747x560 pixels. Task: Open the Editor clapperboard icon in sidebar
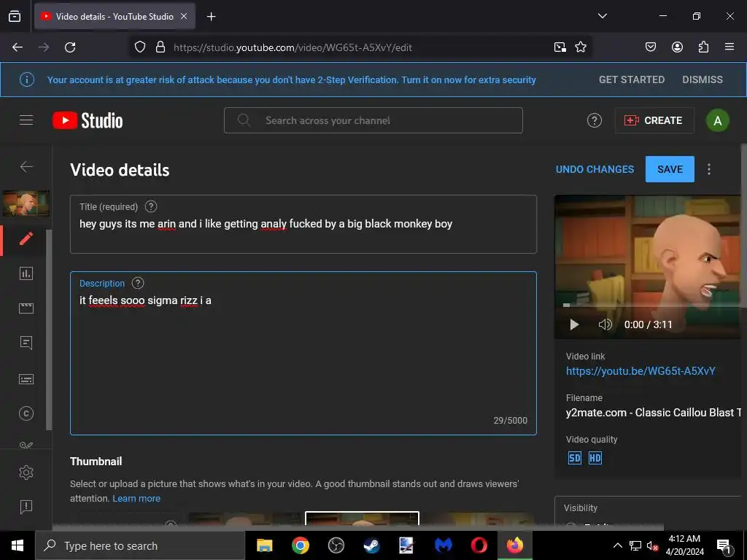[x=26, y=308]
